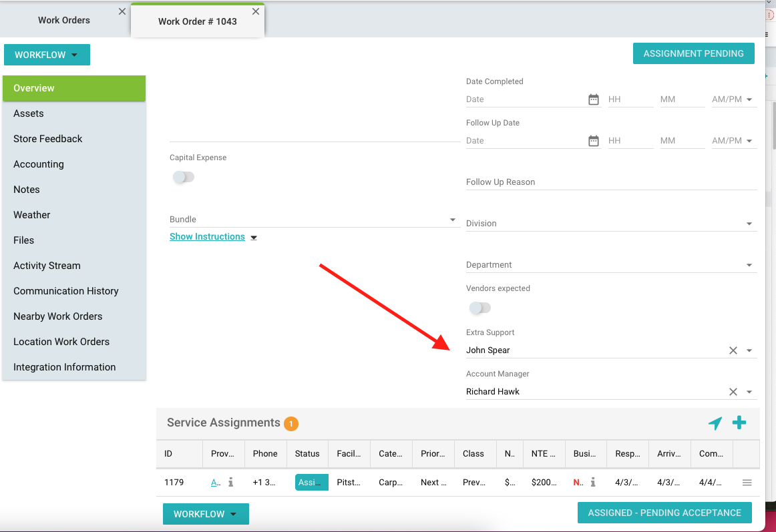Show provider info icon in assignment row
This screenshot has height=532, width=776.
[230, 482]
